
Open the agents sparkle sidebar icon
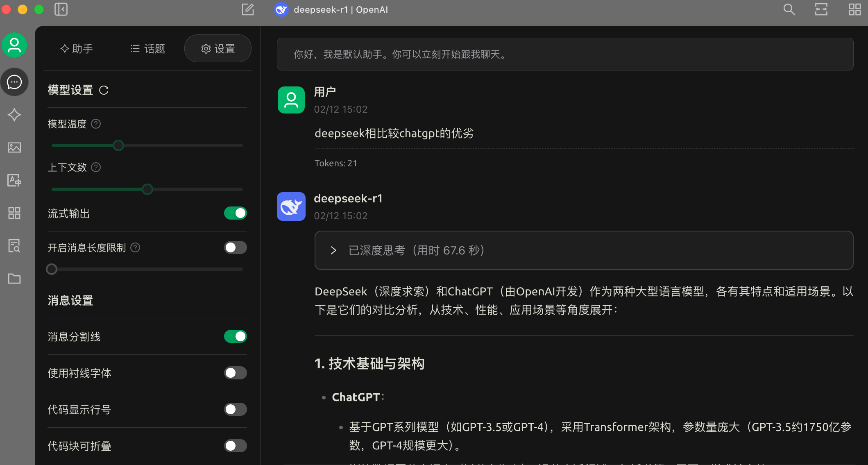pyautogui.click(x=14, y=115)
